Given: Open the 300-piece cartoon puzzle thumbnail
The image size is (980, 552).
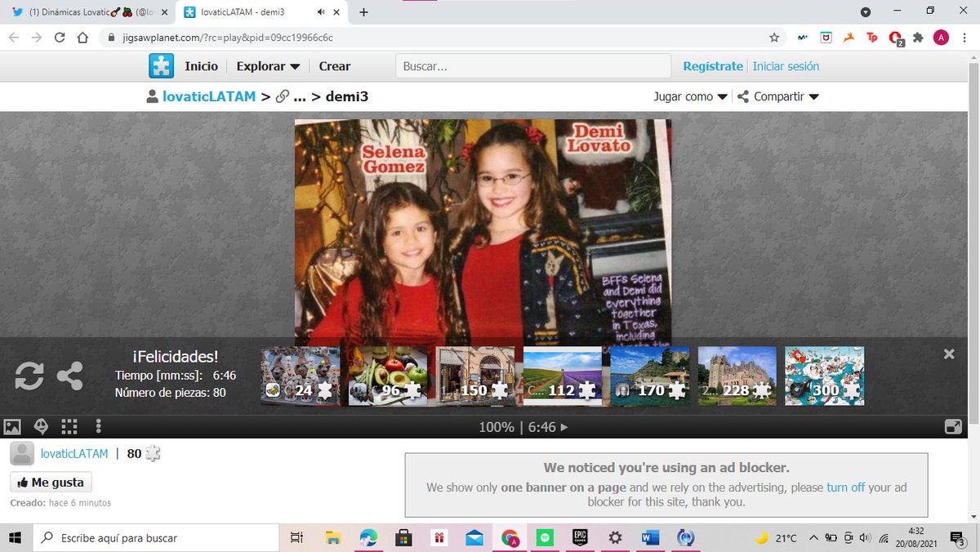Looking at the screenshot, I should [x=825, y=376].
